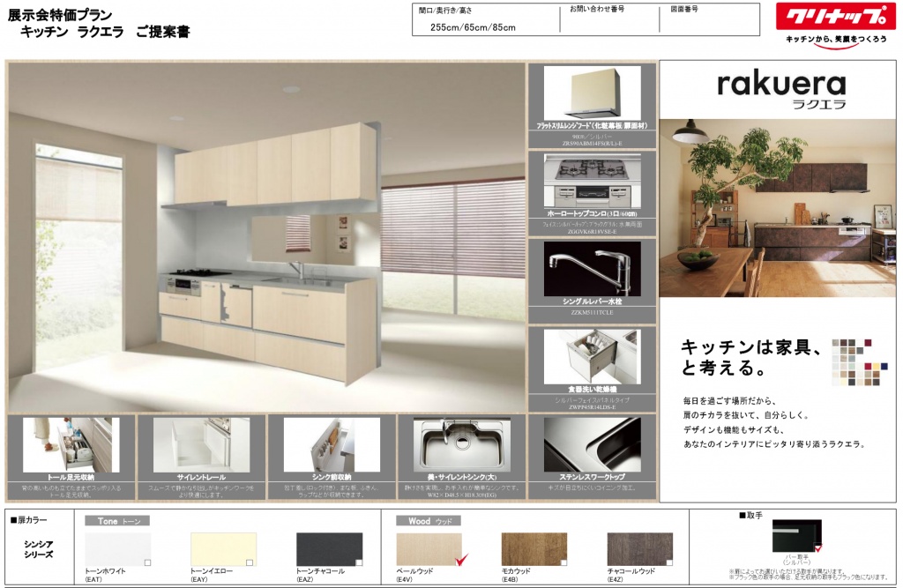This screenshot has width=903, height=588.
Task: Tick the トーンチャコール (EAZ) checkbox
Action: point(359,562)
